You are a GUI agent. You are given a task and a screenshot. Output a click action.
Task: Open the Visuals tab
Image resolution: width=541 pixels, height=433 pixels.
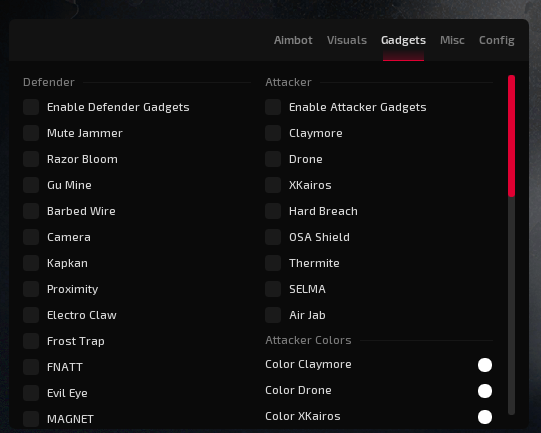pos(347,40)
